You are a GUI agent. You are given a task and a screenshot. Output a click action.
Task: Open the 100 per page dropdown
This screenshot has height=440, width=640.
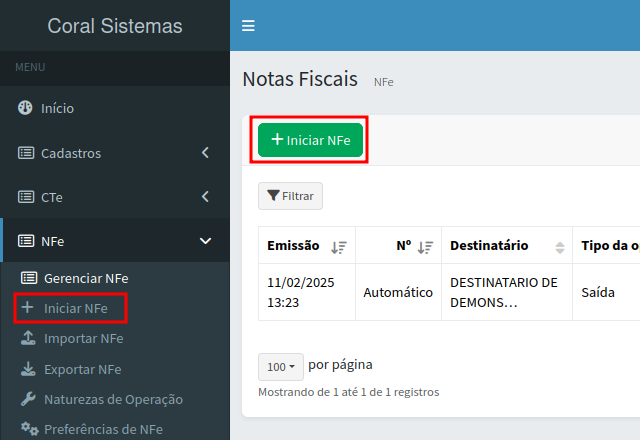click(x=280, y=367)
